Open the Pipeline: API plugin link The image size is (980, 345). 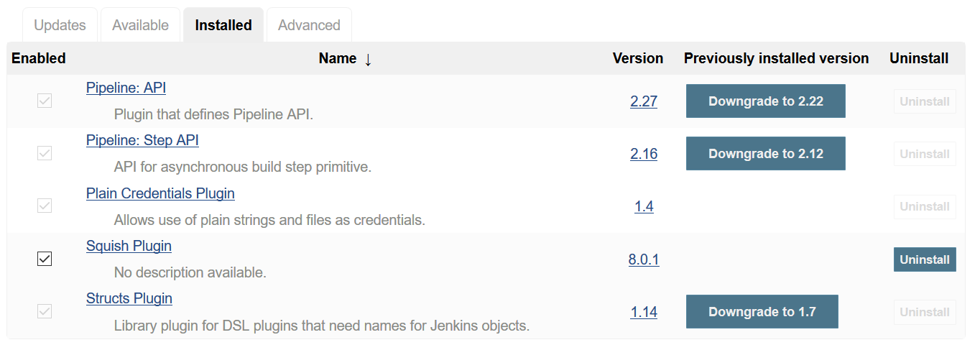coord(126,88)
